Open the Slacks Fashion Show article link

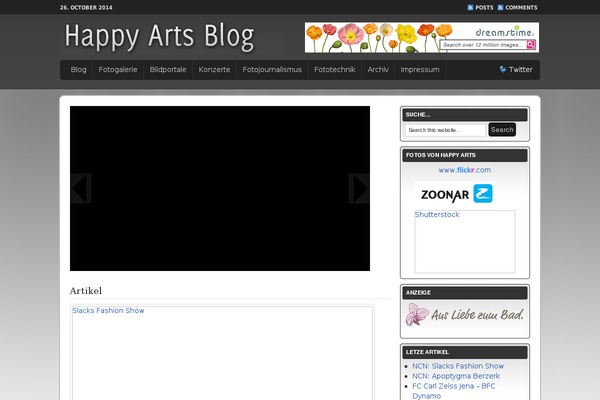[108, 310]
